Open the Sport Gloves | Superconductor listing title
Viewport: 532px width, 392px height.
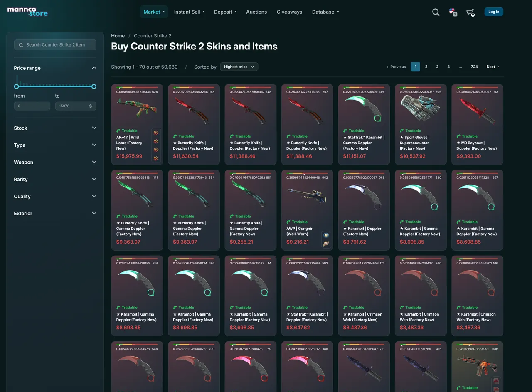[415, 143]
